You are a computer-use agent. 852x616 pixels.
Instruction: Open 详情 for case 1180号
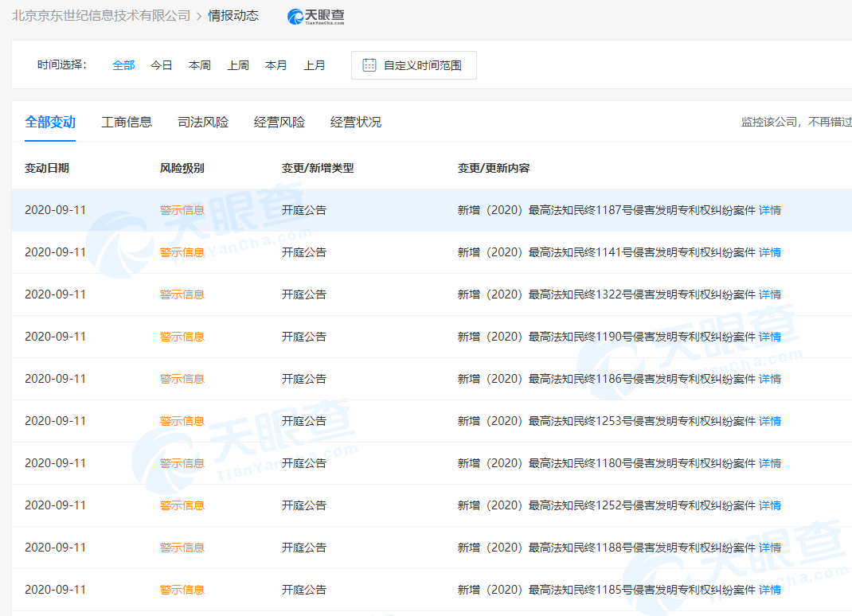coord(770,463)
